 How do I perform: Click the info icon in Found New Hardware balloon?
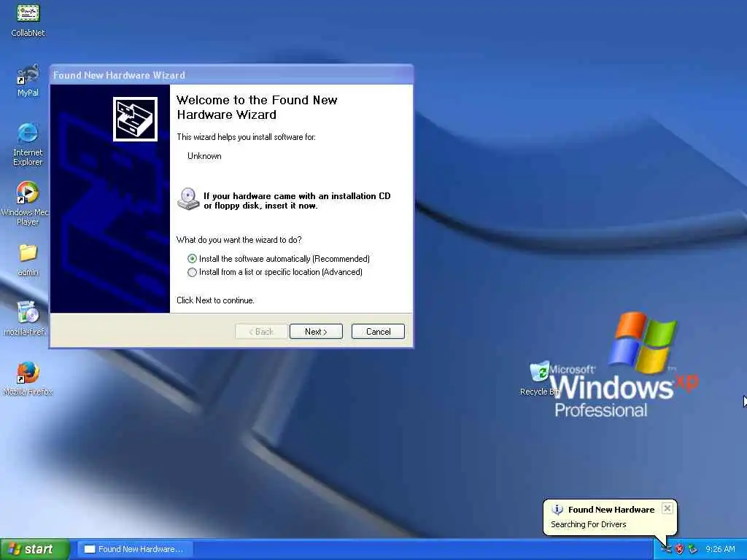pos(557,510)
